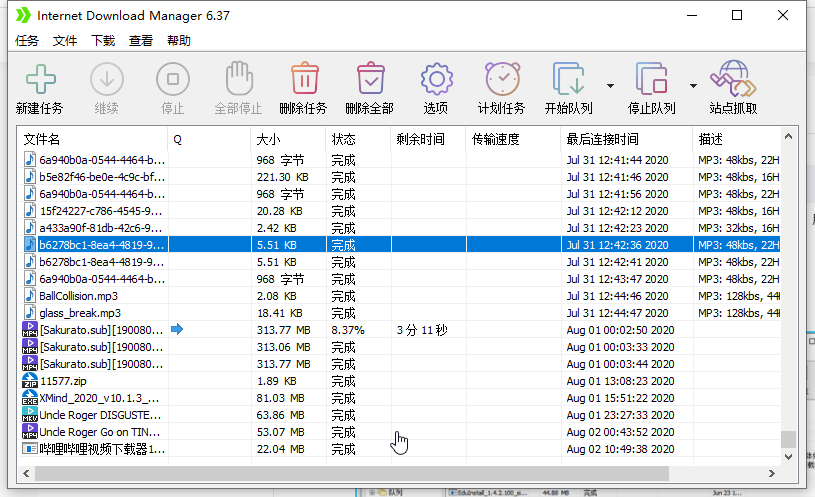Click the 新建任务 (new task) plus icon

tap(41, 79)
